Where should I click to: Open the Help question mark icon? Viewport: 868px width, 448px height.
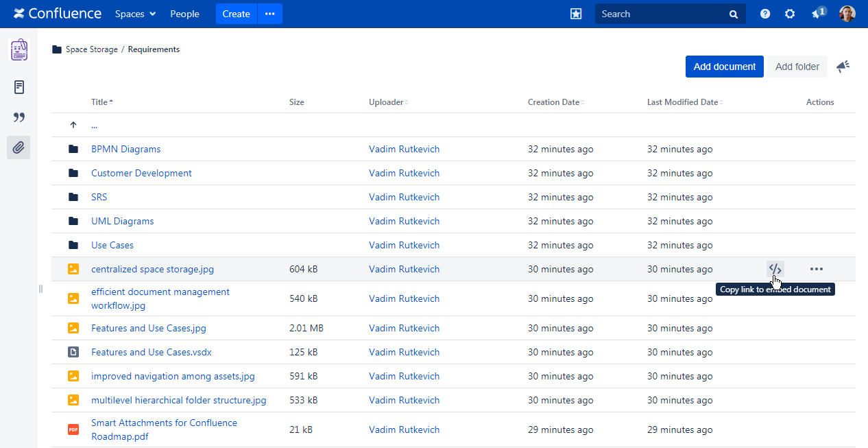(765, 14)
